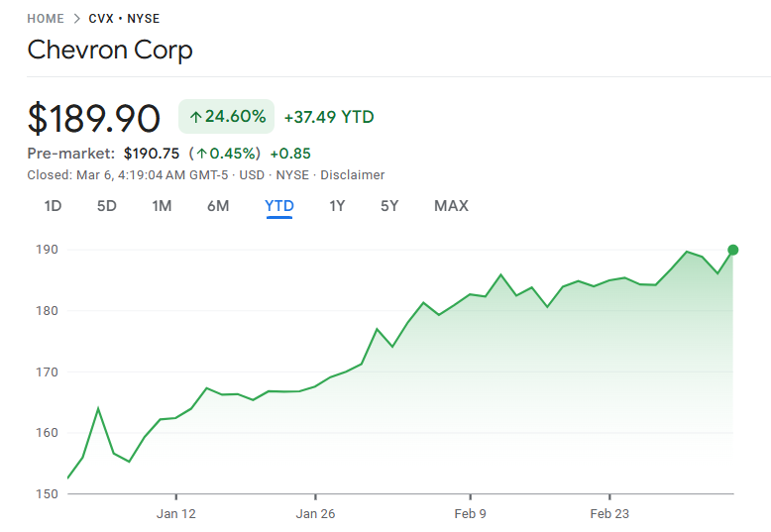Switch chart to 6M range

pos(218,206)
